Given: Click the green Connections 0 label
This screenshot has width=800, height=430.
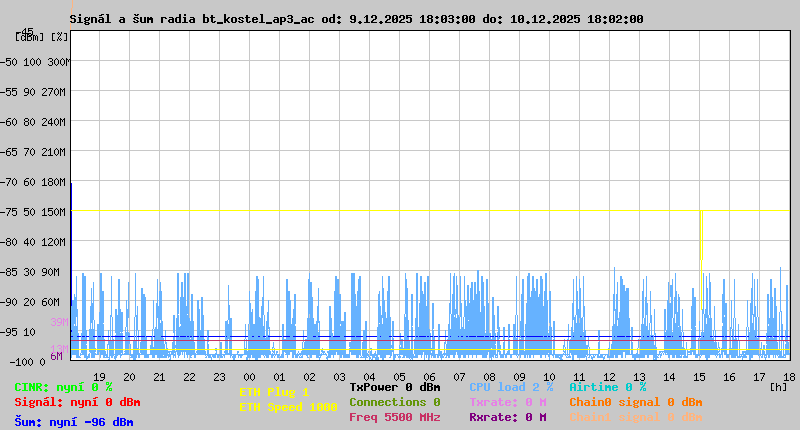Looking at the screenshot, I should pyautogui.click(x=394, y=402).
